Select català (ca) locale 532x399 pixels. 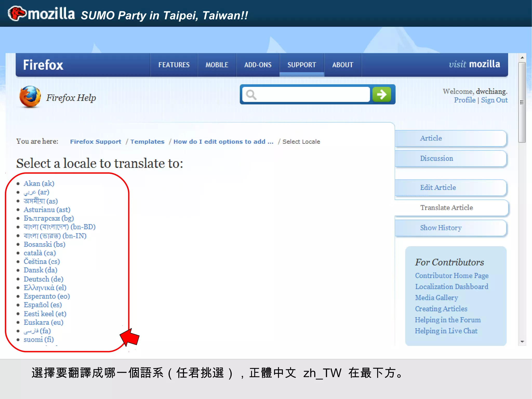(40, 253)
